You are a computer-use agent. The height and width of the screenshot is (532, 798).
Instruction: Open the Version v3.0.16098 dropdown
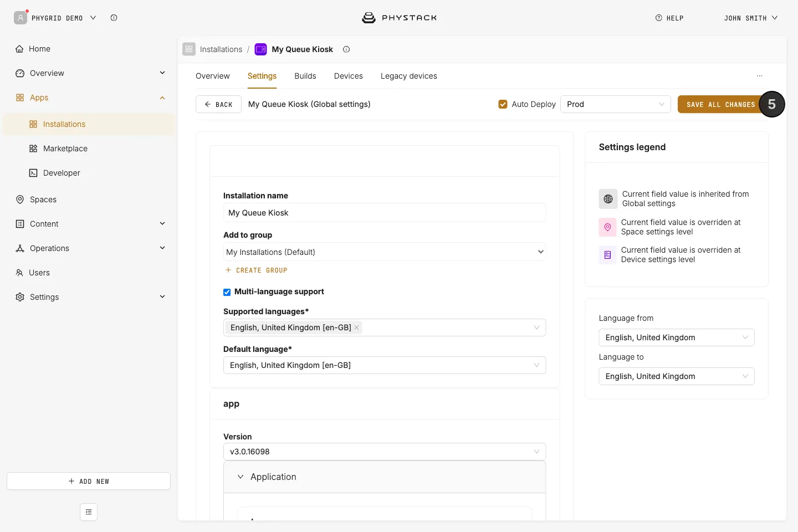coord(385,452)
